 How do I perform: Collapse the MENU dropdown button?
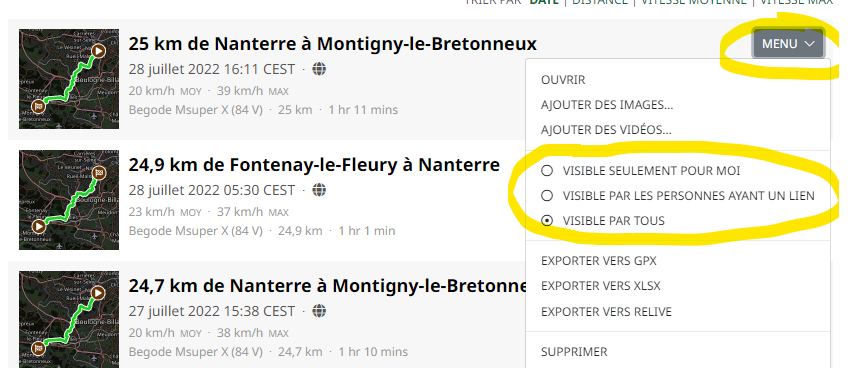(x=788, y=43)
